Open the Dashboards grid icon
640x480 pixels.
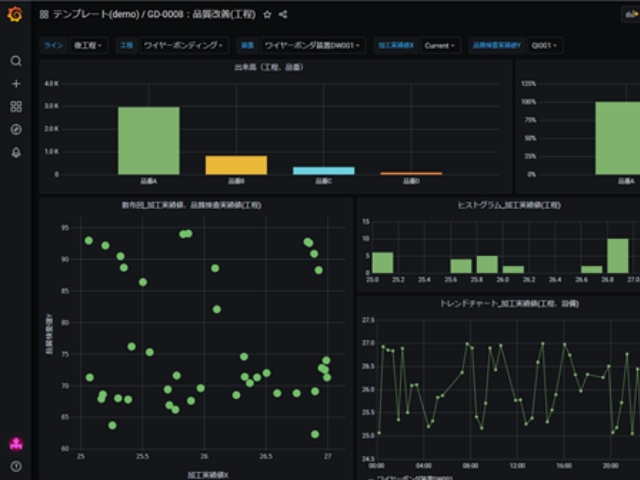pos(15,107)
